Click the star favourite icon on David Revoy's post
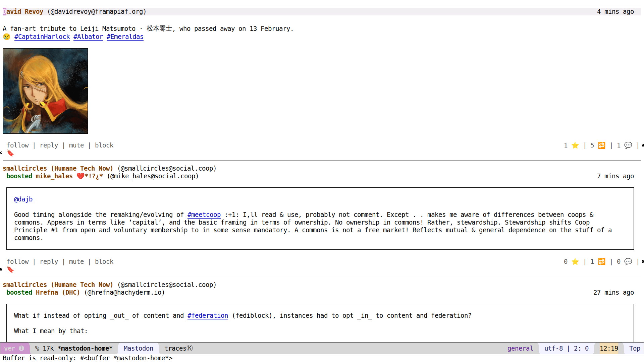The height and width of the screenshot is (362, 644). point(575,145)
